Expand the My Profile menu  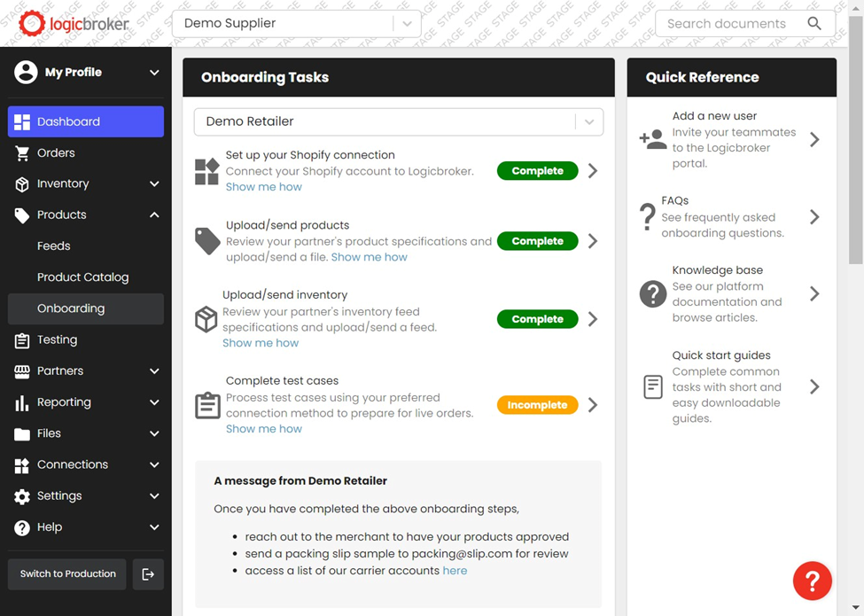click(154, 73)
